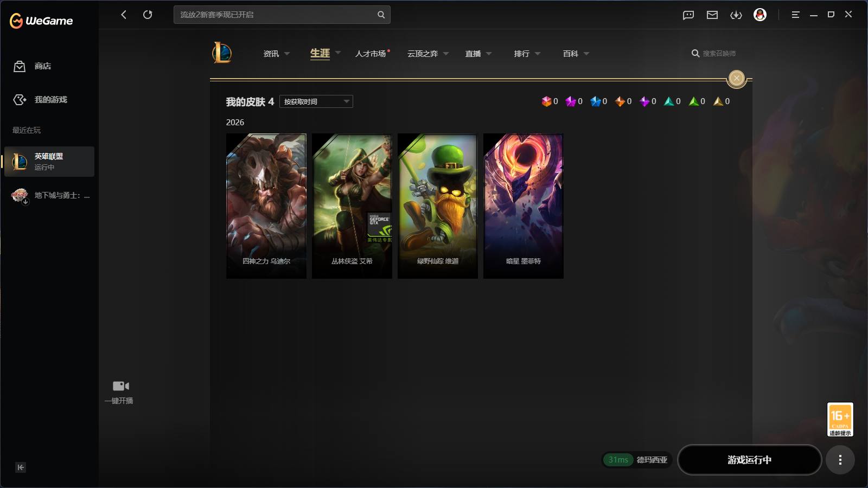Click the 2026 year label
Image resolution: width=868 pixels, height=488 pixels.
[235, 123]
